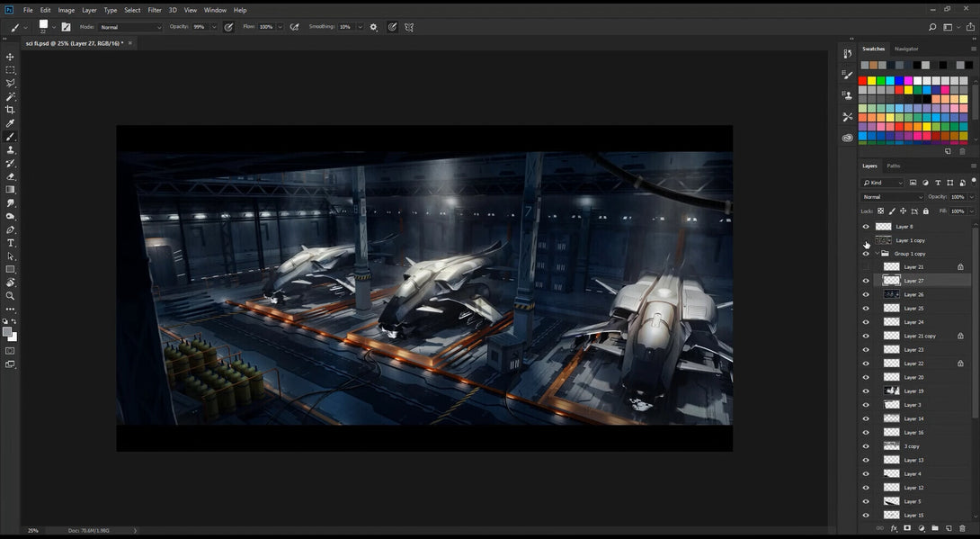Select the Eraser tool
Viewport: 980px width, 539px height.
tap(10, 176)
